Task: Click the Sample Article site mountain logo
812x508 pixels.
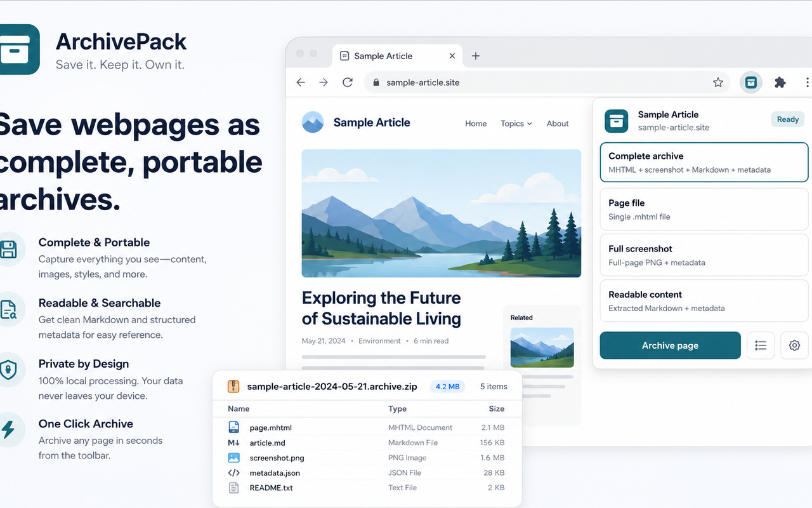Action: click(313, 123)
